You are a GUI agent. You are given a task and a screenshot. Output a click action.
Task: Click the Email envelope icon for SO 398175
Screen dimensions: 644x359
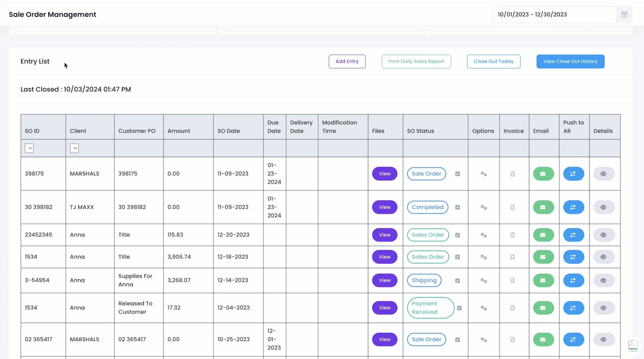pos(543,174)
